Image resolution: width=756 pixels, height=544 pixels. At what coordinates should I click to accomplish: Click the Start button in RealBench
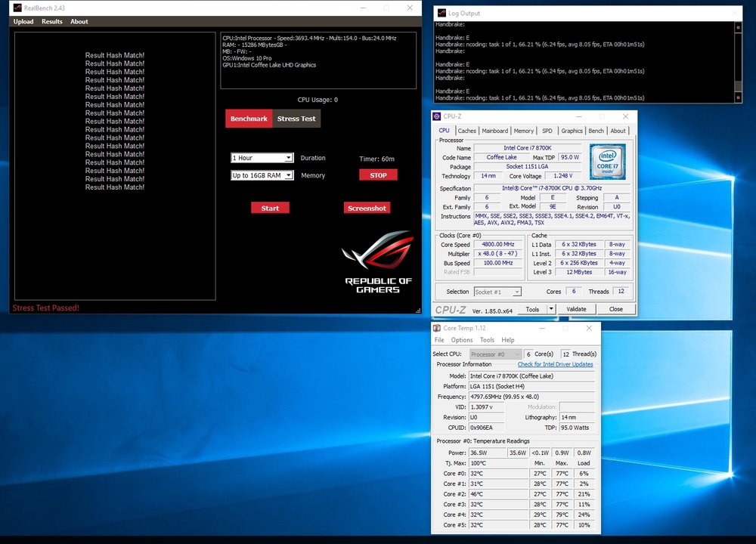(270, 209)
